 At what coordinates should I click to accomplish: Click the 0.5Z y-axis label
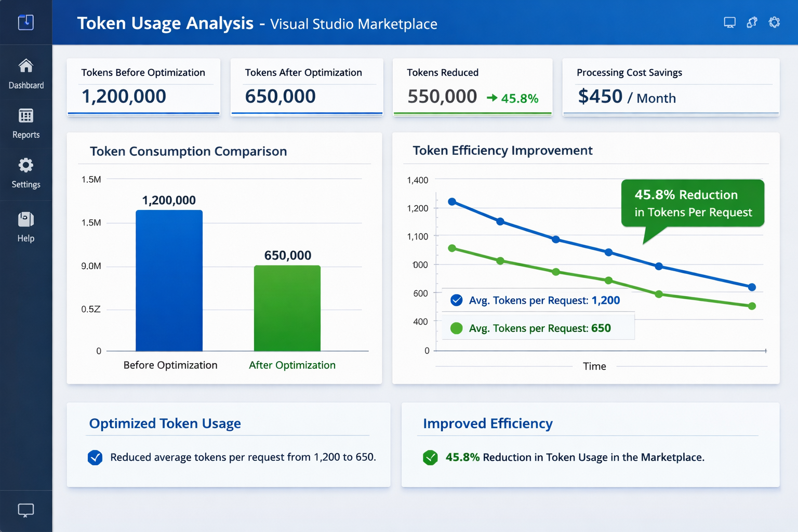point(91,309)
